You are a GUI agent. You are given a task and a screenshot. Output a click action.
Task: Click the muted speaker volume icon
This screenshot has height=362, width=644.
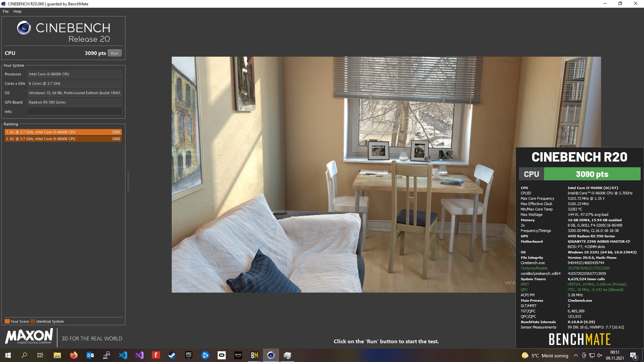(x=600, y=355)
